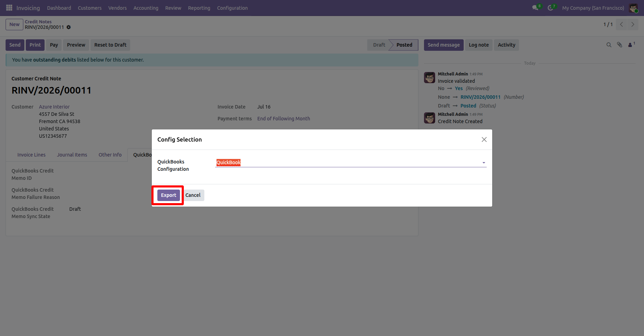Print the credit note
The height and width of the screenshot is (336, 644).
pos(35,45)
